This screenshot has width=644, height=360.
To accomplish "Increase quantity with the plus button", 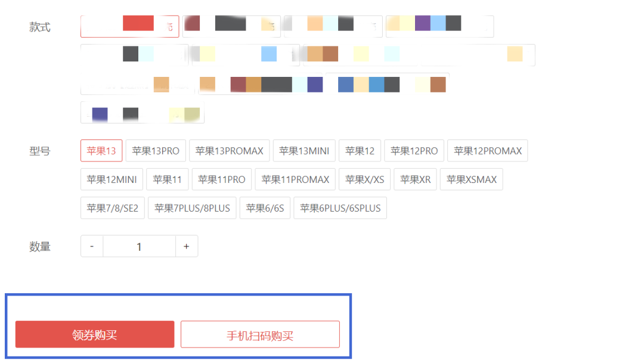I will 187,246.
